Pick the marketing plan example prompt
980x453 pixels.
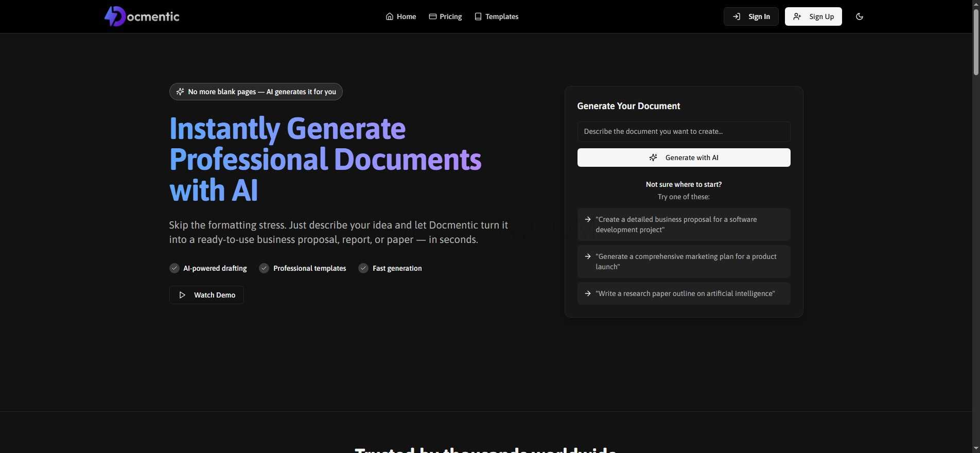(x=684, y=262)
